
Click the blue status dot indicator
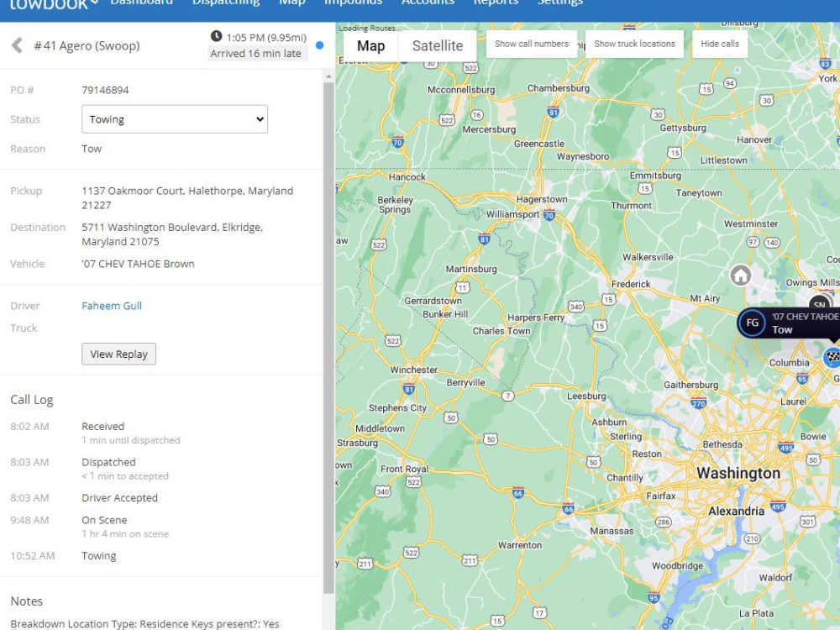[x=320, y=45]
